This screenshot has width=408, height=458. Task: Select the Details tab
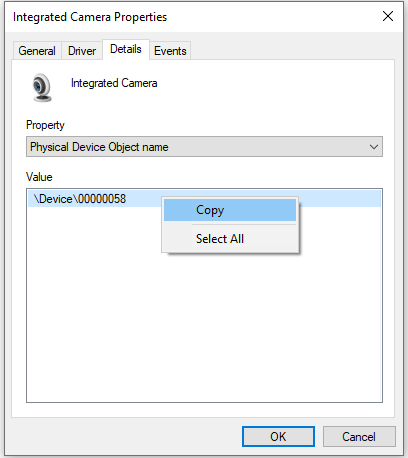tap(126, 49)
